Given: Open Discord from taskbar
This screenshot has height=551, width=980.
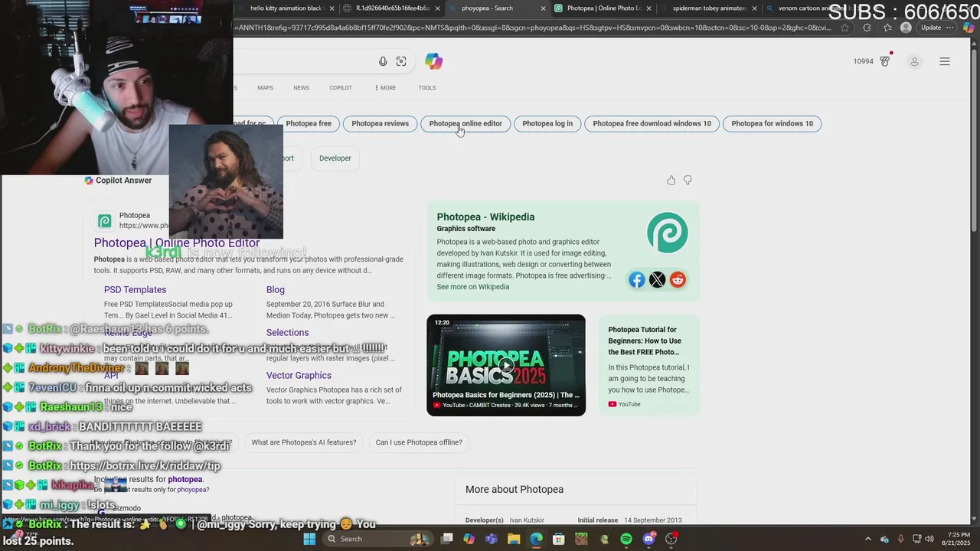Looking at the screenshot, I should (x=649, y=539).
